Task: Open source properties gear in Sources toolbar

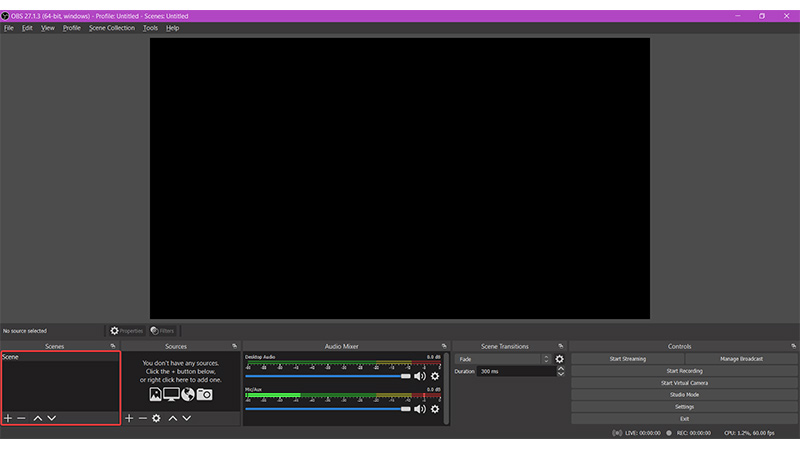Action: (x=157, y=418)
